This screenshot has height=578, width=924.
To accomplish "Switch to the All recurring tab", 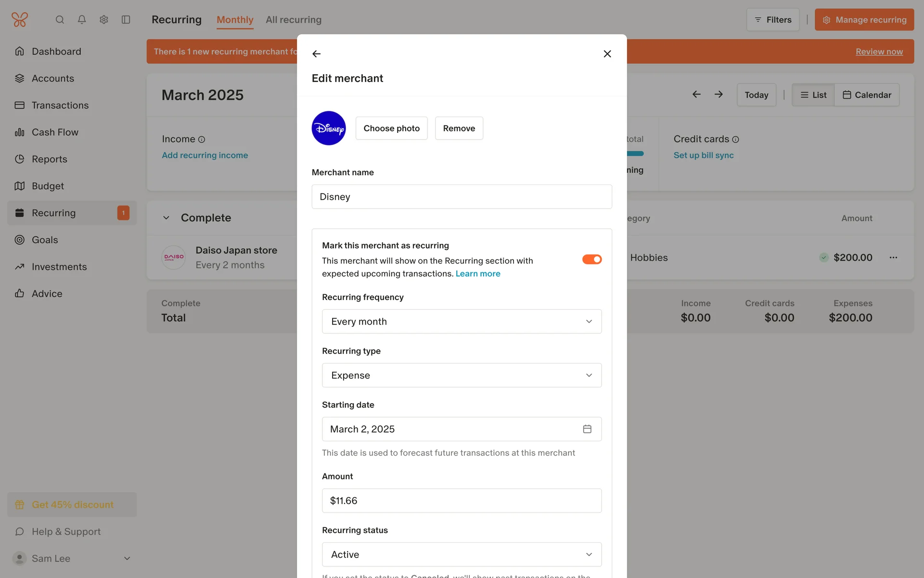I will click(294, 20).
